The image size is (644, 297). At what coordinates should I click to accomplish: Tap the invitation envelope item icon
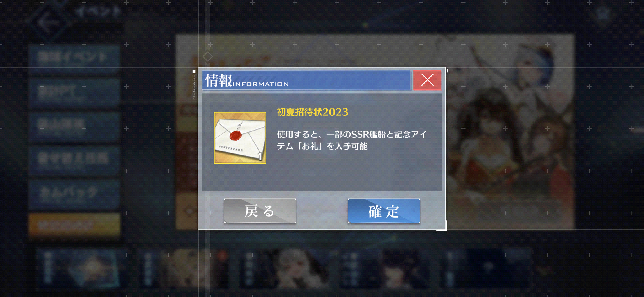(240, 138)
